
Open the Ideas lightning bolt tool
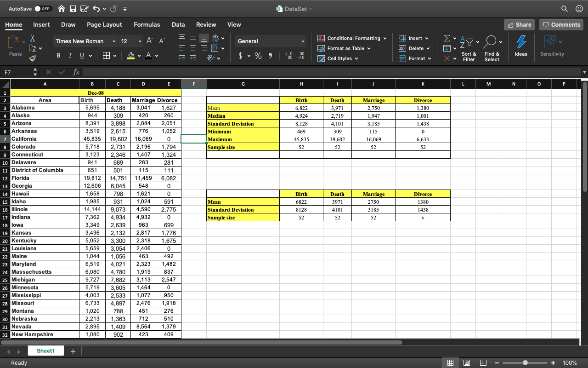[x=521, y=46]
